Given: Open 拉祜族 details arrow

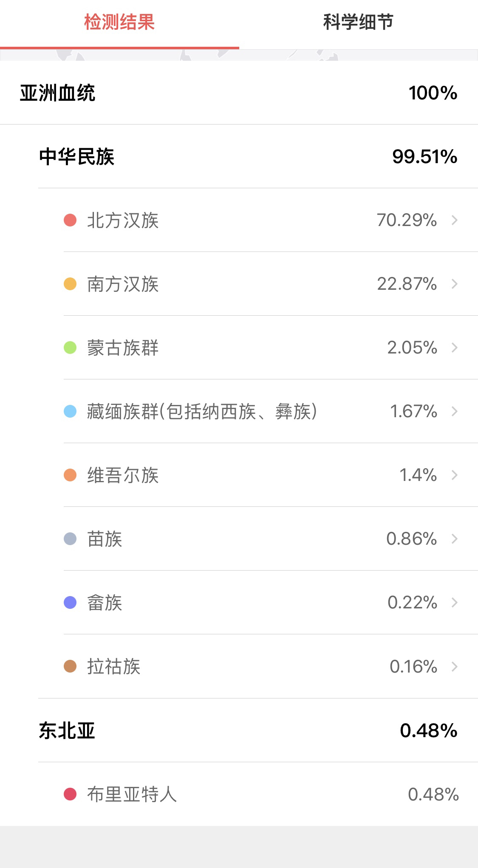Looking at the screenshot, I should tap(454, 667).
